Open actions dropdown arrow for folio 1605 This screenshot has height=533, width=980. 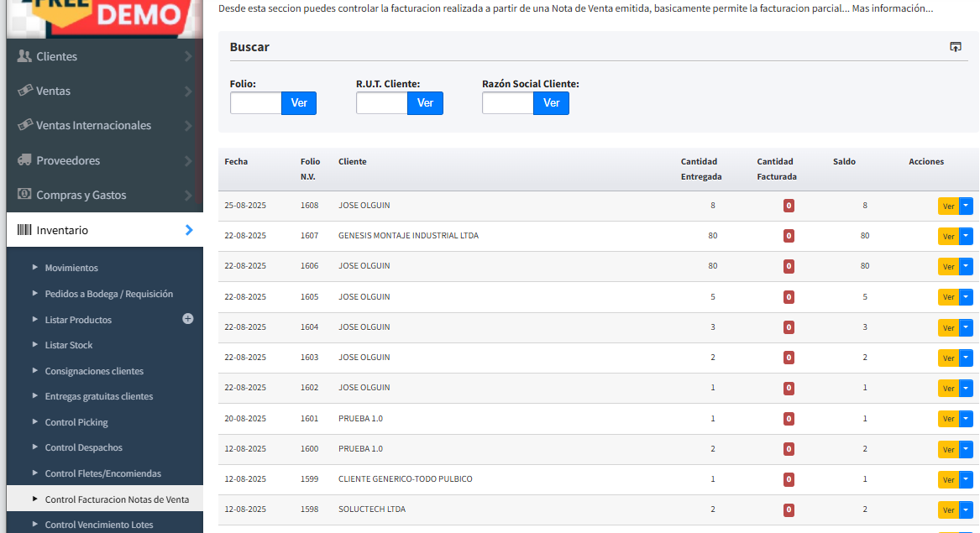(x=966, y=297)
